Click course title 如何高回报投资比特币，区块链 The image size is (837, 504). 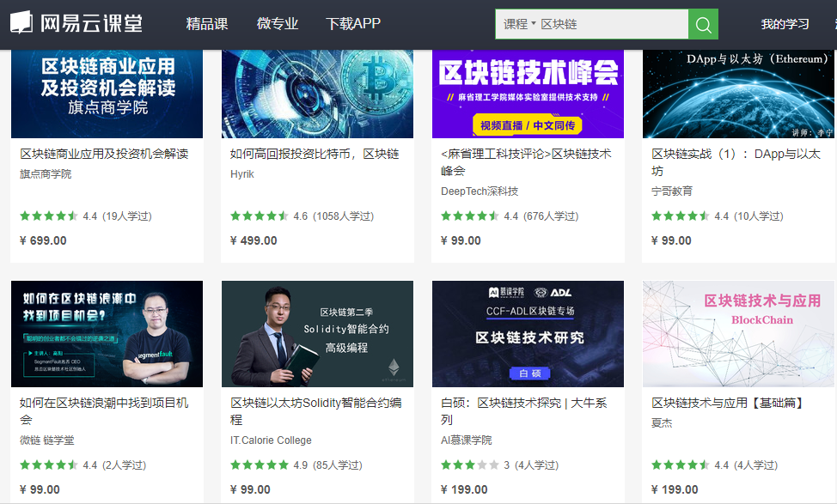(315, 154)
